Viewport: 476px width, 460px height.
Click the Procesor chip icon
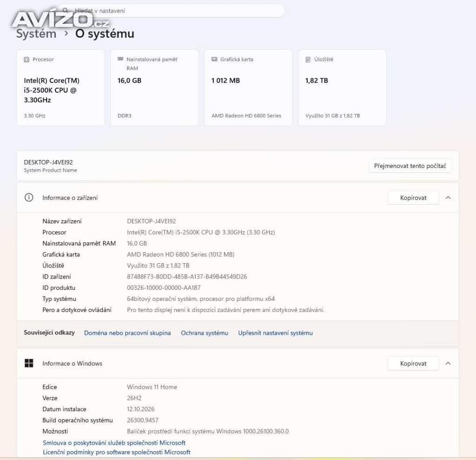26,60
